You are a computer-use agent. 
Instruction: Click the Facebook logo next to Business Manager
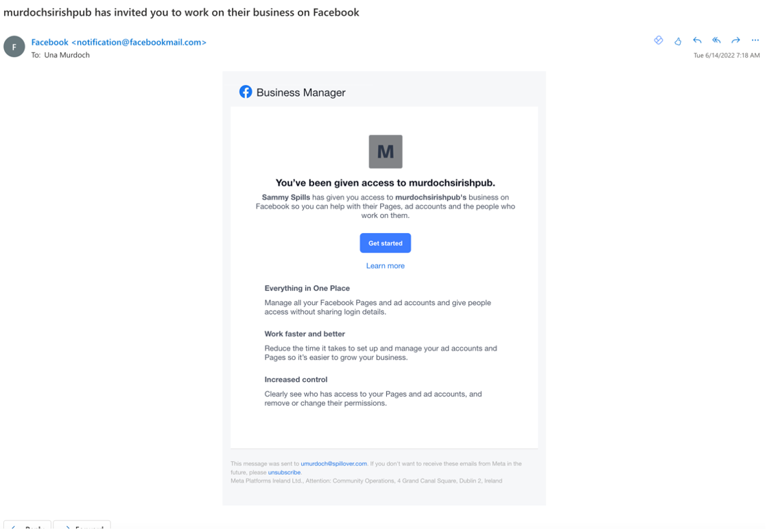click(x=246, y=92)
